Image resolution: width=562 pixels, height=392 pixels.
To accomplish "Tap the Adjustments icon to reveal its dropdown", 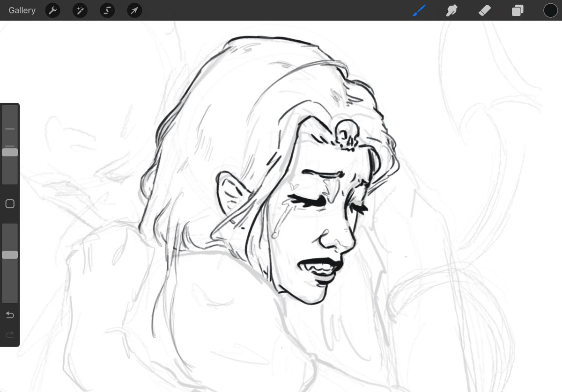I will point(80,10).
